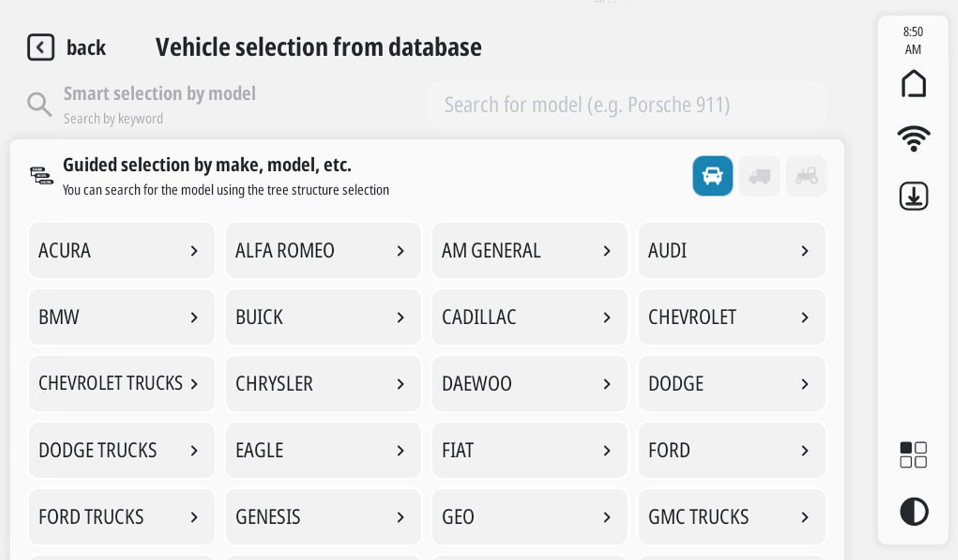This screenshot has width=958, height=560.
Task: Open the ALFA ROMEO make button
Action: point(322,251)
